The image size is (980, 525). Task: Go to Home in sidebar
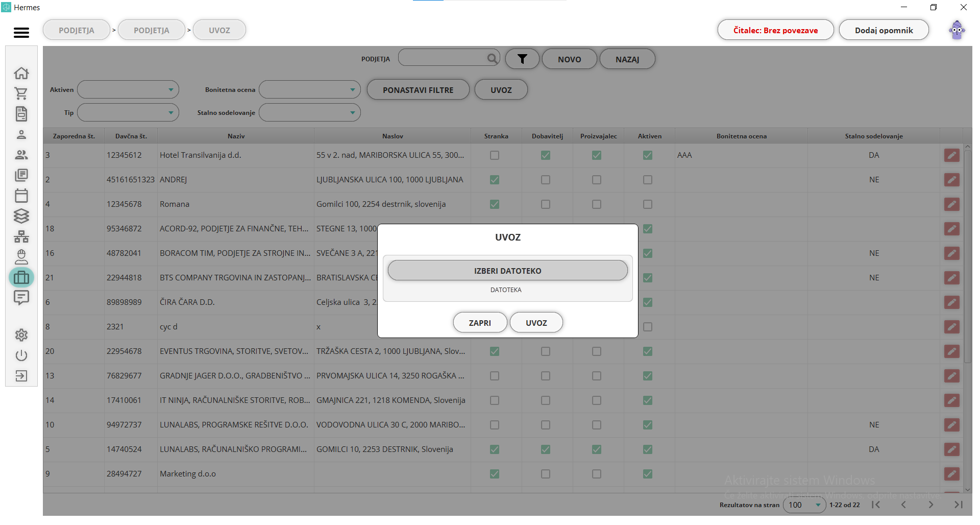(21, 73)
